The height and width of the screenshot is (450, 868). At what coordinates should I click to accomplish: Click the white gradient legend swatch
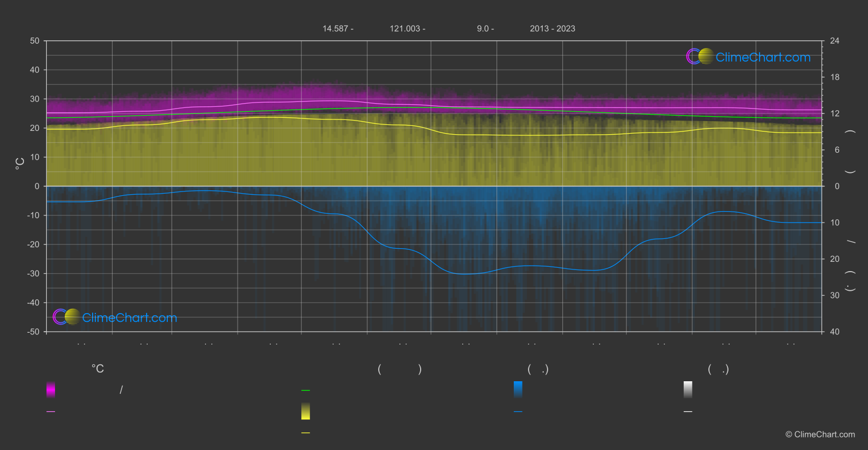coord(688,389)
